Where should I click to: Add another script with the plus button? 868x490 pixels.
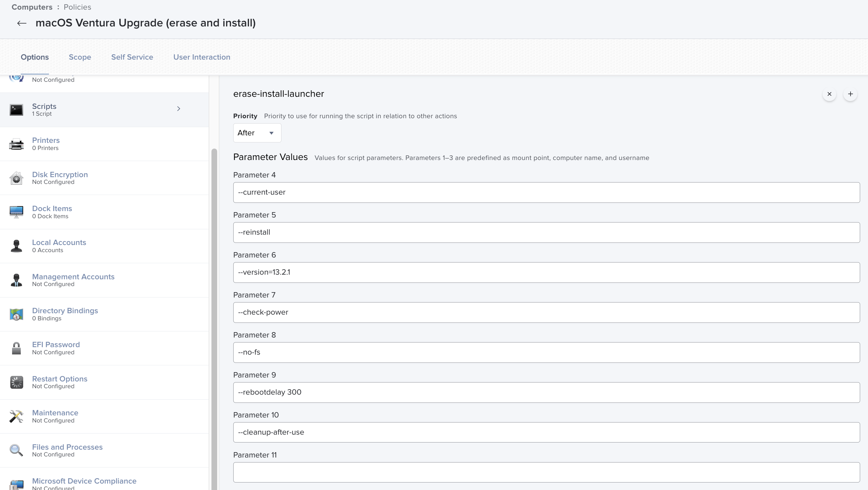click(850, 94)
